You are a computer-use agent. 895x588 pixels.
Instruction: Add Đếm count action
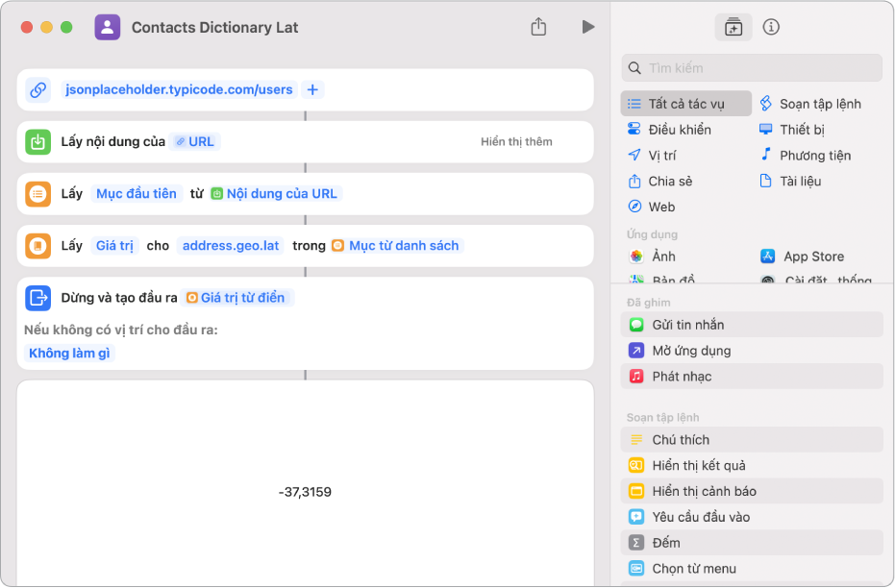[752, 543]
